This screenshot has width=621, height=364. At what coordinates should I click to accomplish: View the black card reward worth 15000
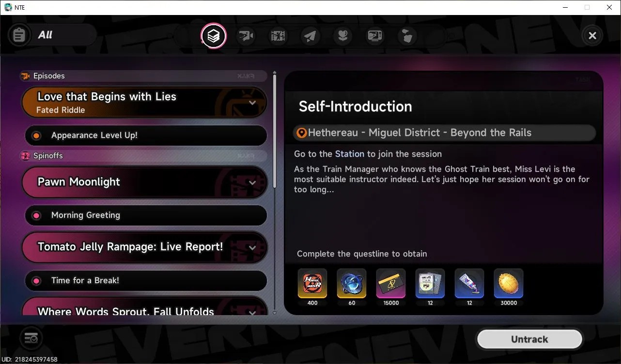[391, 284]
